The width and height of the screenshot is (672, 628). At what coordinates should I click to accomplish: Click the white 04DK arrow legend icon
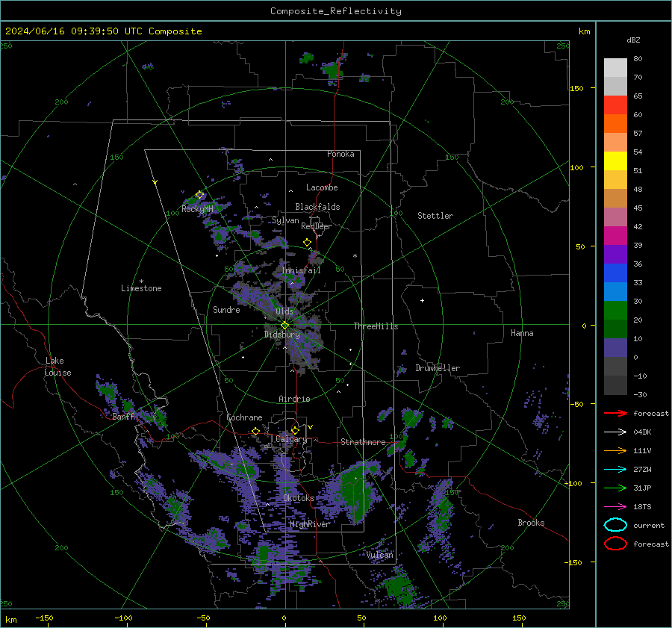click(x=615, y=432)
